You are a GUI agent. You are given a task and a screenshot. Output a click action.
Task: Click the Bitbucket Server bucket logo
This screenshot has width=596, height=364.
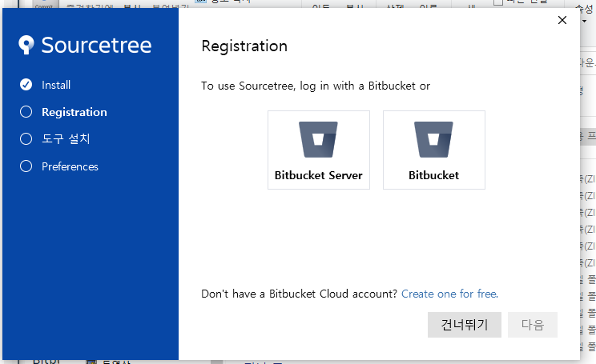318,139
